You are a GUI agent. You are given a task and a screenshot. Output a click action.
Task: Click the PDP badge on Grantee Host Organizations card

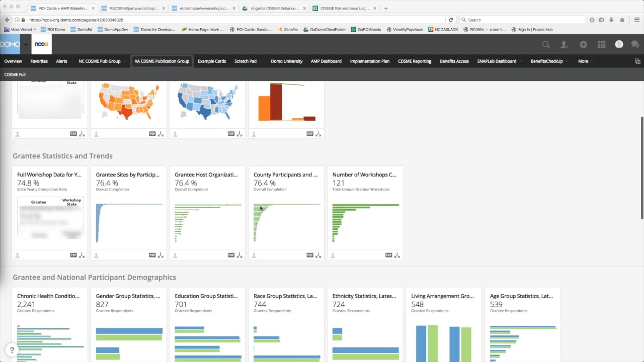pyautogui.click(x=231, y=255)
